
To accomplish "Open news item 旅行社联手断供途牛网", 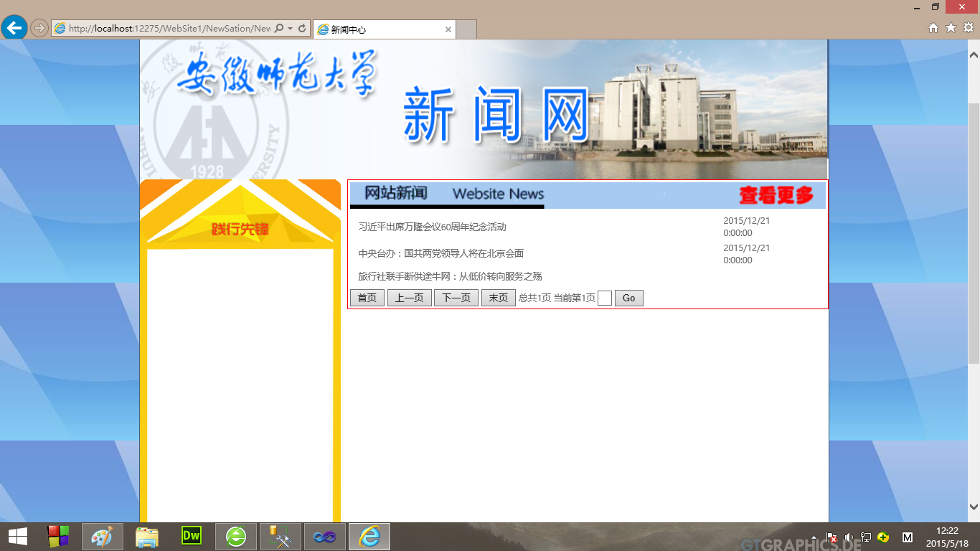I will coord(450,276).
